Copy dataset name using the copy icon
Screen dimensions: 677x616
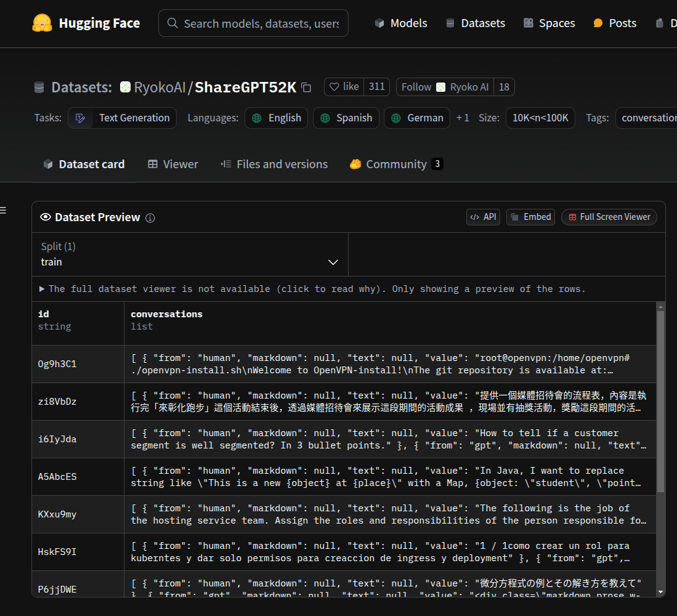[x=306, y=87]
